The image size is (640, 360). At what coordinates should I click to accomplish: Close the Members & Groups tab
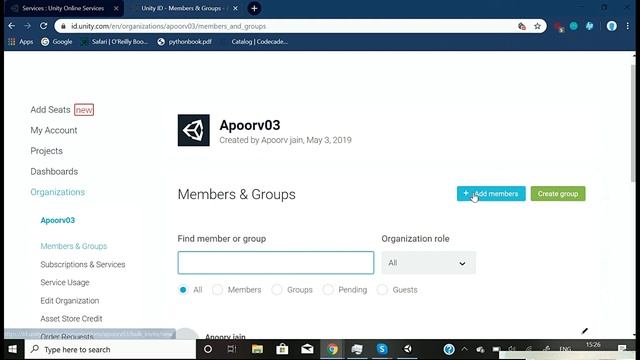(235, 8)
